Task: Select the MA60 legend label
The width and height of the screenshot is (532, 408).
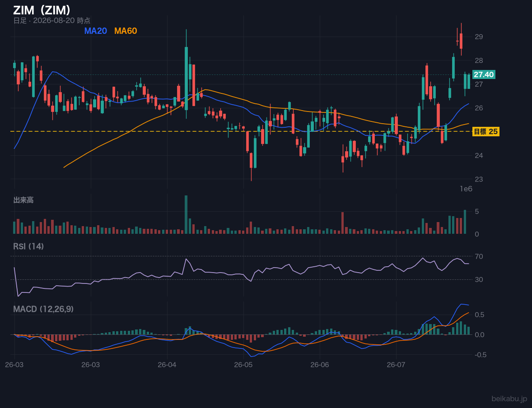Action: [x=126, y=31]
